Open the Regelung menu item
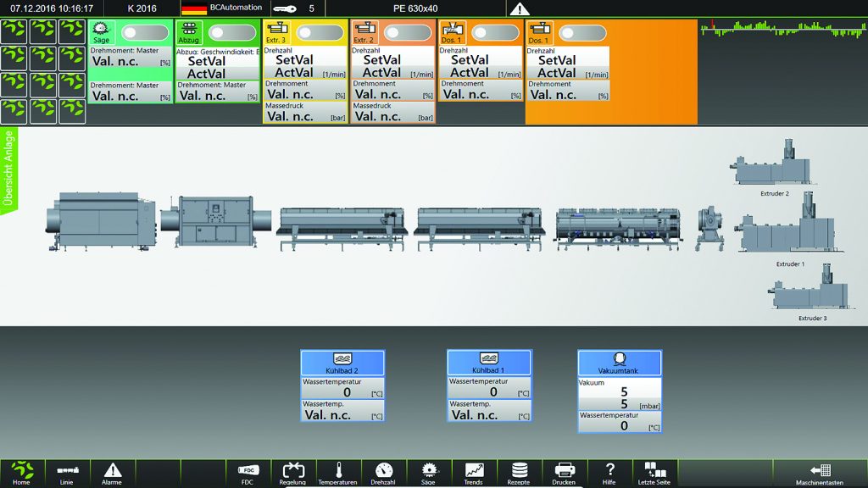 (292, 473)
